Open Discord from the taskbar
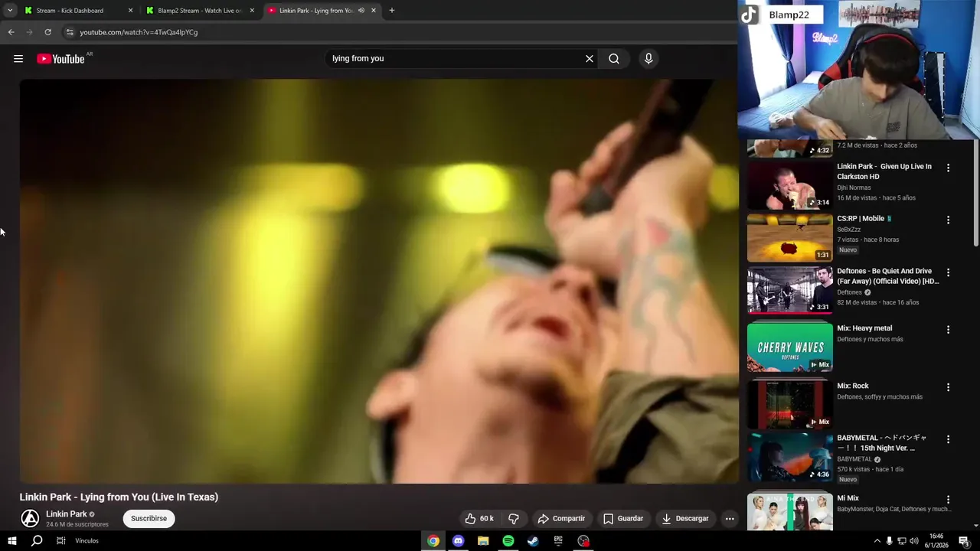 458,541
